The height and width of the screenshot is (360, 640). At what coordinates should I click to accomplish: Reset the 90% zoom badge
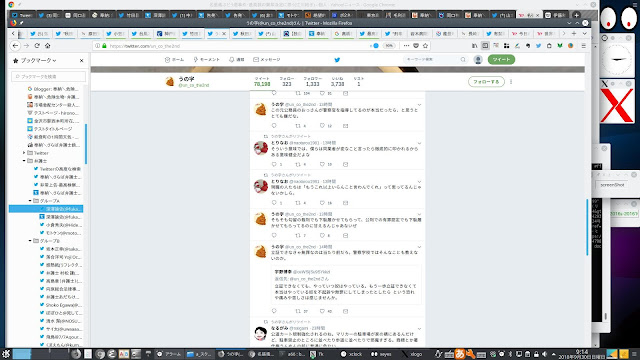pos(389,46)
